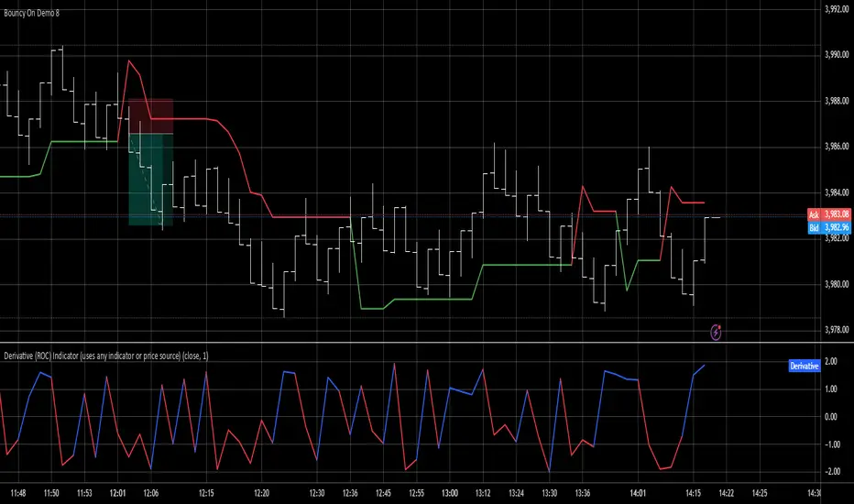Open the Derivative (ROC) Indicator legend label
The width and height of the screenshot is (854, 504).
pyautogui.click(x=106, y=356)
